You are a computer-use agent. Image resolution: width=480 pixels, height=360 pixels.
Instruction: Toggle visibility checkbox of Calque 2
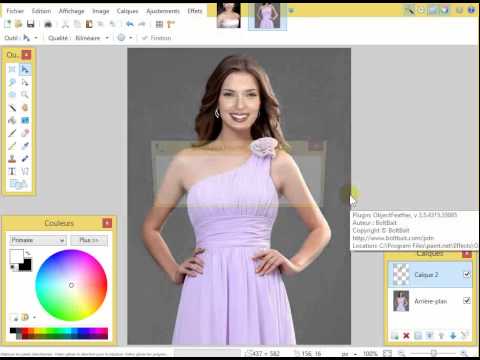pyautogui.click(x=467, y=274)
